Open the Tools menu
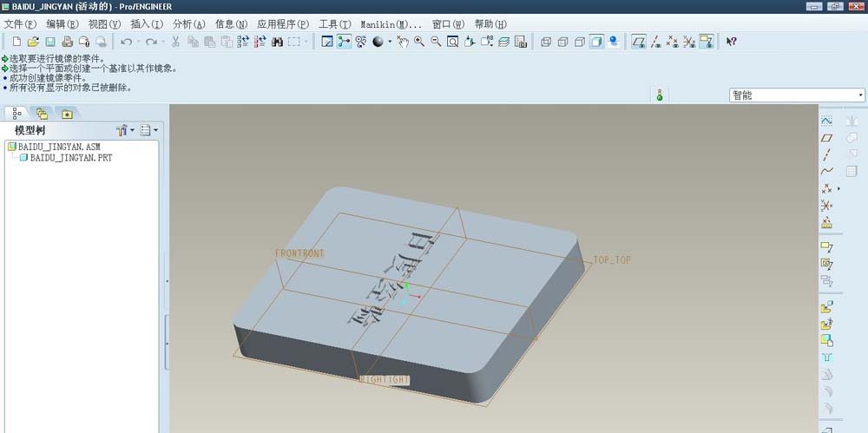Viewport: 868px width, 433px height. [x=335, y=23]
